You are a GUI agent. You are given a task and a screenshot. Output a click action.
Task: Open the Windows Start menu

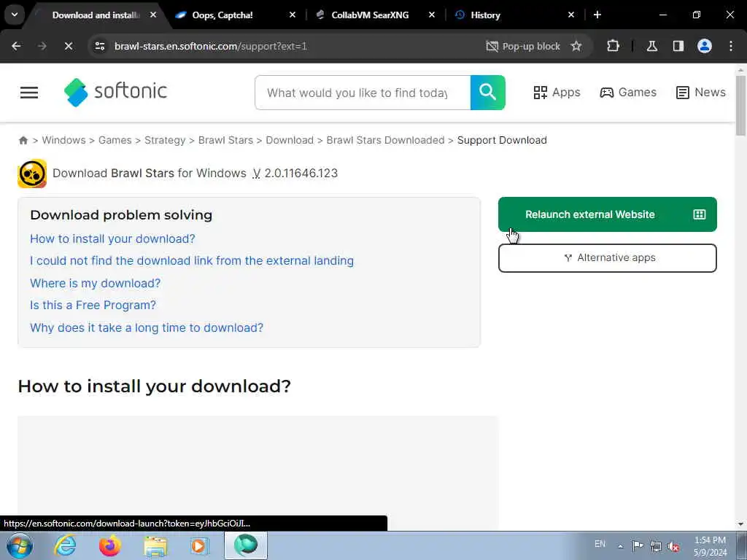[19, 545]
